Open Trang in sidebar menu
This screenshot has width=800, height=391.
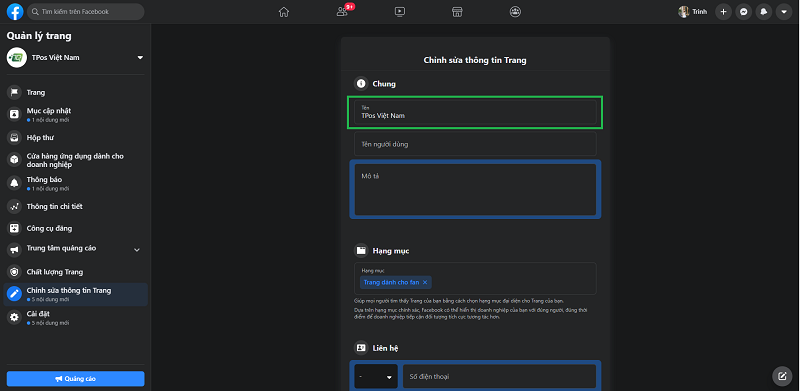point(76,92)
